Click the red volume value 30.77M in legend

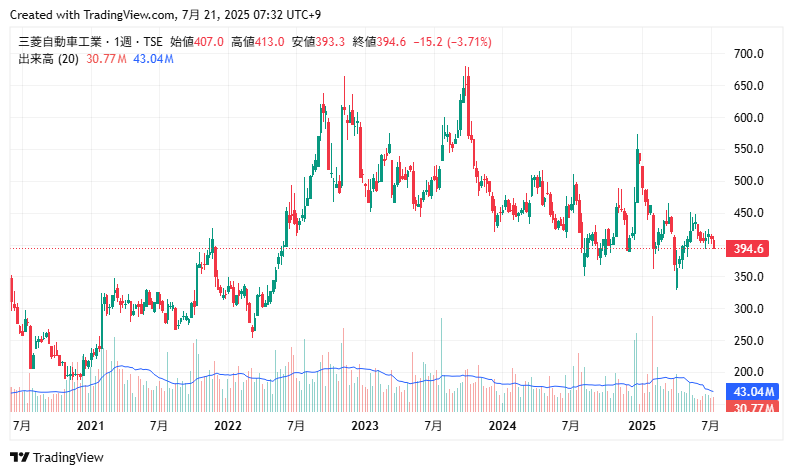[x=106, y=59]
